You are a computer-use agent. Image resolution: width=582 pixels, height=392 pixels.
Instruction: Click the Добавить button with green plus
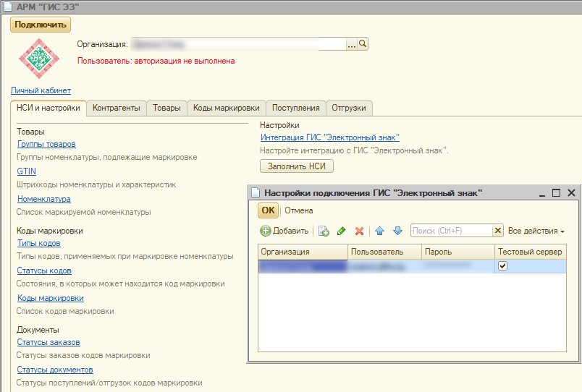(x=285, y=231)
